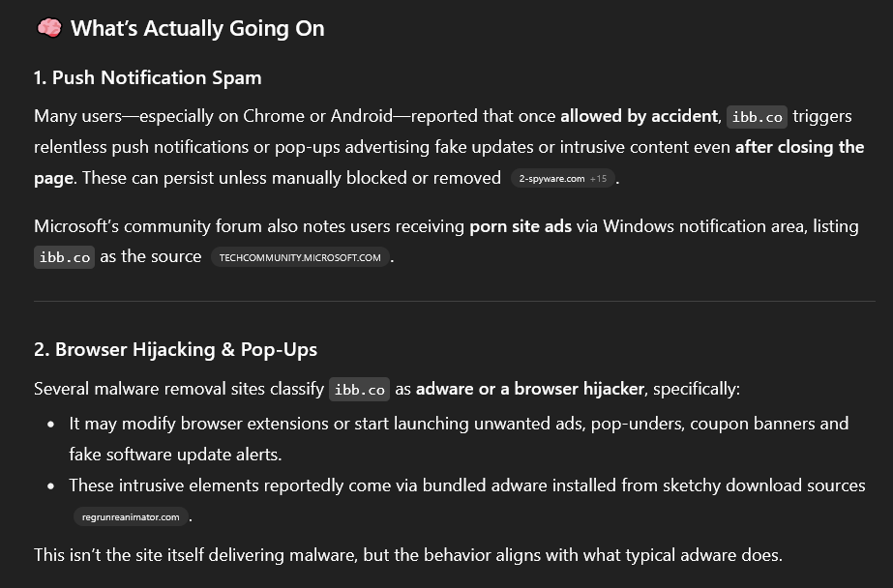
Task: Open the TECHCOMMUNITY.MICROSOFT.COM source chip
Action: (300, 257)
